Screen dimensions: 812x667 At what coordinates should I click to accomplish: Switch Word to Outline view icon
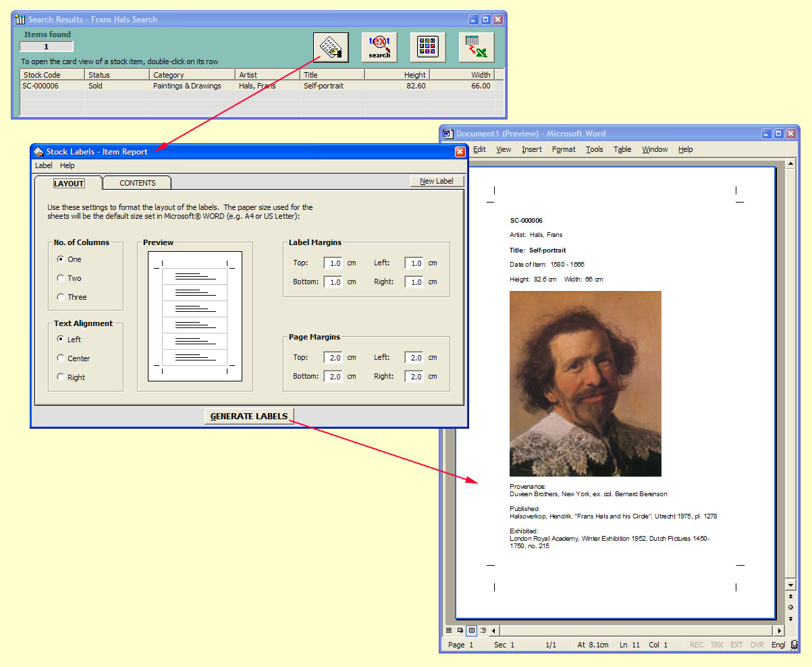[x=483, y=631]
